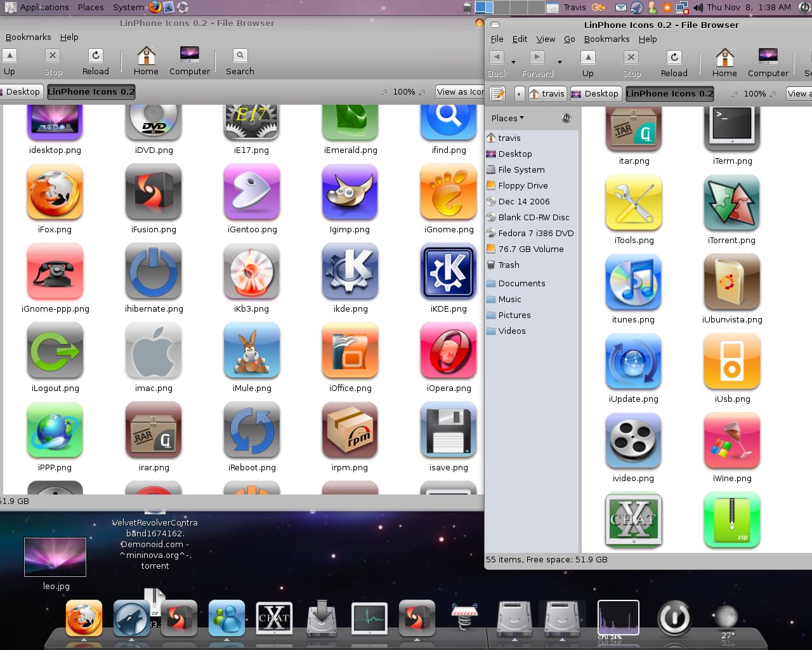Click the volume speaker icon in top panel

[698, 8]
